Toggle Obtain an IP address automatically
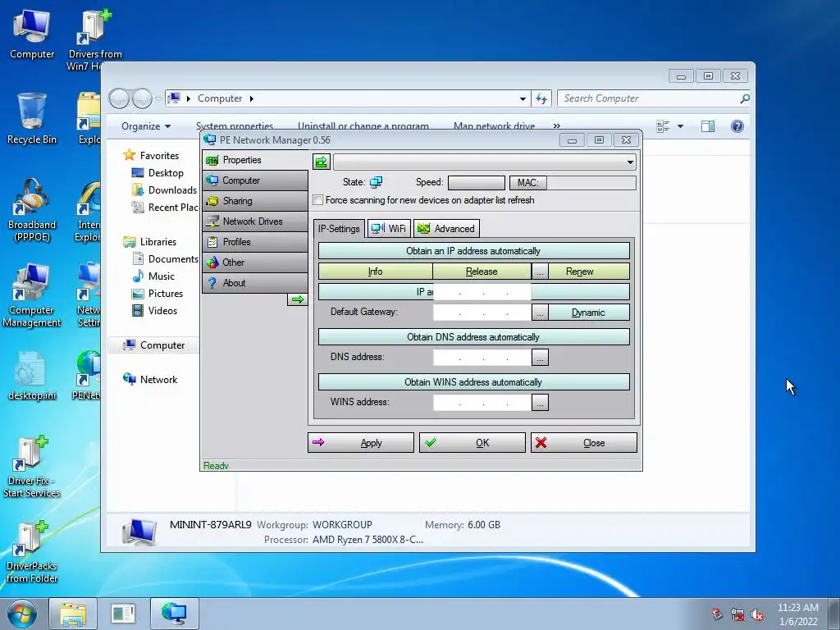This screenshot has height=630, width=840. click(x=473, y=251)
